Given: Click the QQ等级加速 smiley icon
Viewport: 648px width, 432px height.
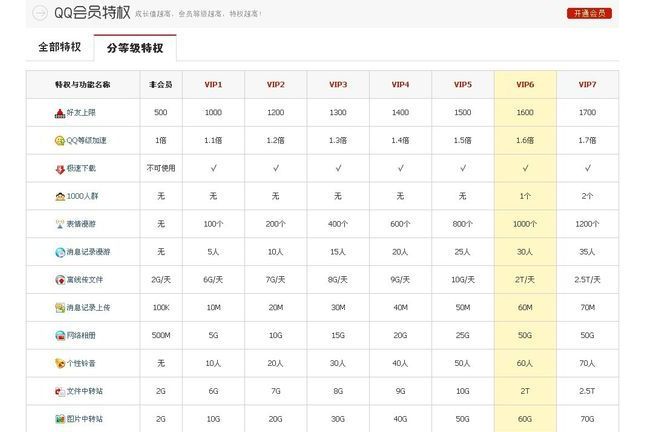Looking at the screenshot, I should tap(60, 141).
